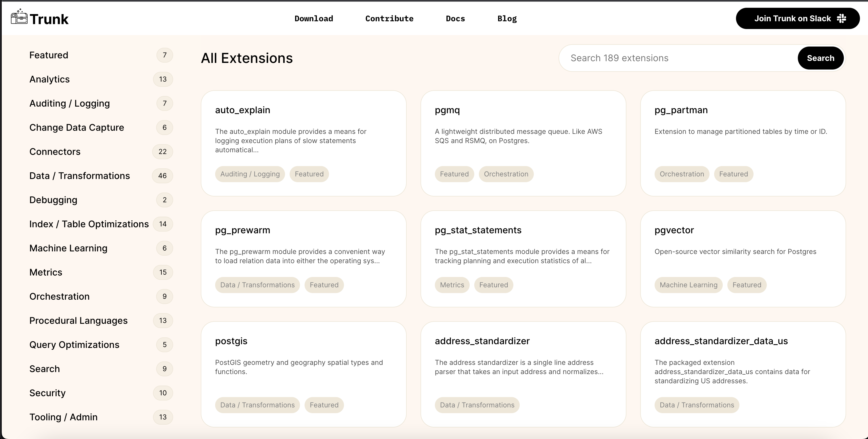Click Machine Learning tag on pgvector card

689,285
